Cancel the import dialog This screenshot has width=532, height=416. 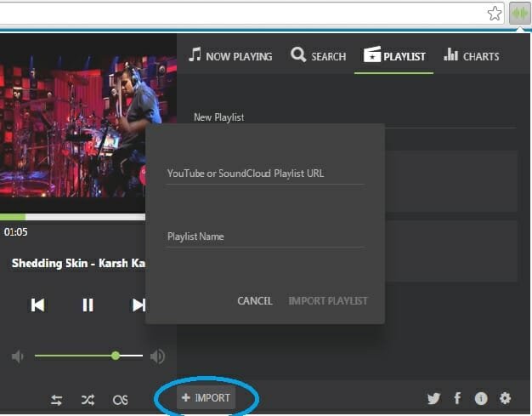255,301
